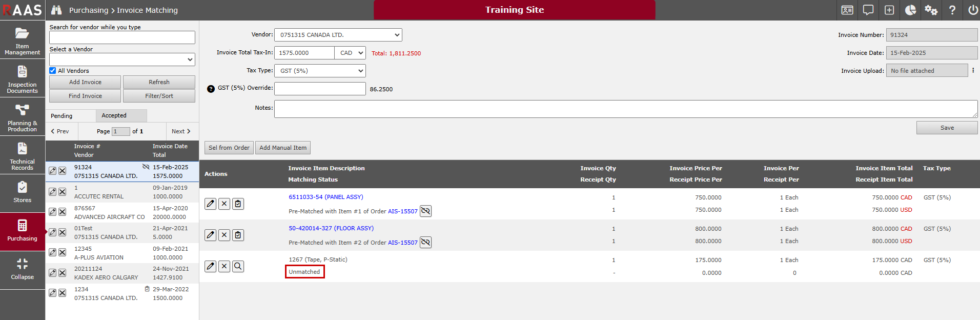
Task: Open the Vendor dropdown
Action: [x=338, y=35]
